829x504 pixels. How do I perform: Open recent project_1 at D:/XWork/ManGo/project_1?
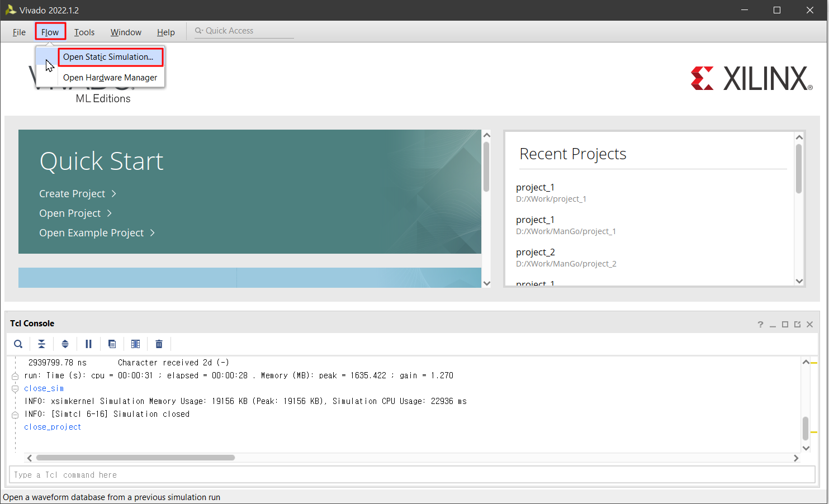coord(566,225)
